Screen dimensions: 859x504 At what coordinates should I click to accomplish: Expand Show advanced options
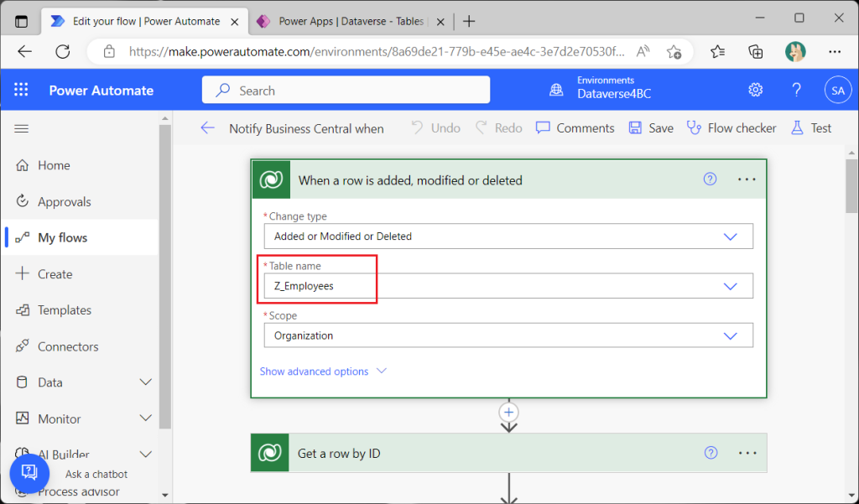click(x=323, y=372)
